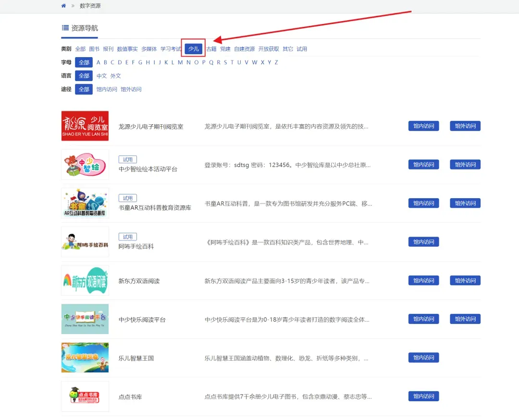Open 点点书库 title link
This screenshot has height=420, width=519.
[x=130, y=397]
